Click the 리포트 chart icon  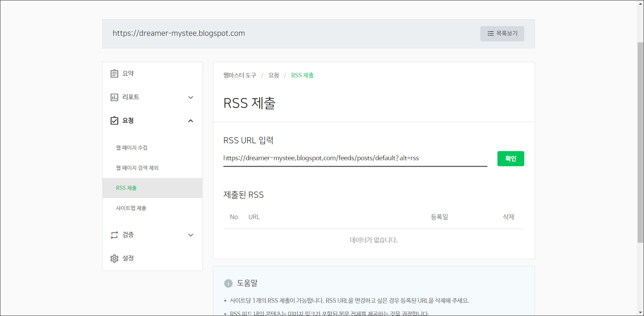(x=114, y=97)
